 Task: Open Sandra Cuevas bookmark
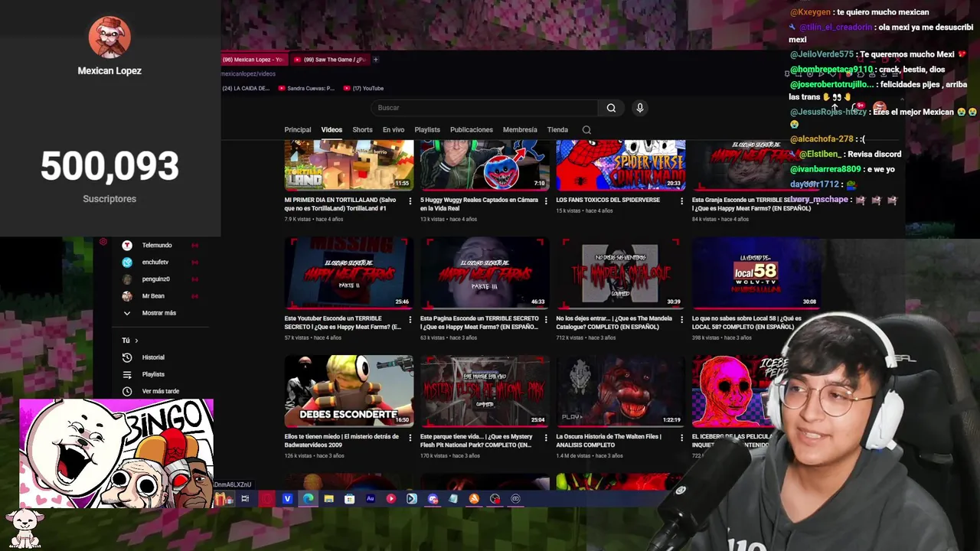[306, 88]
